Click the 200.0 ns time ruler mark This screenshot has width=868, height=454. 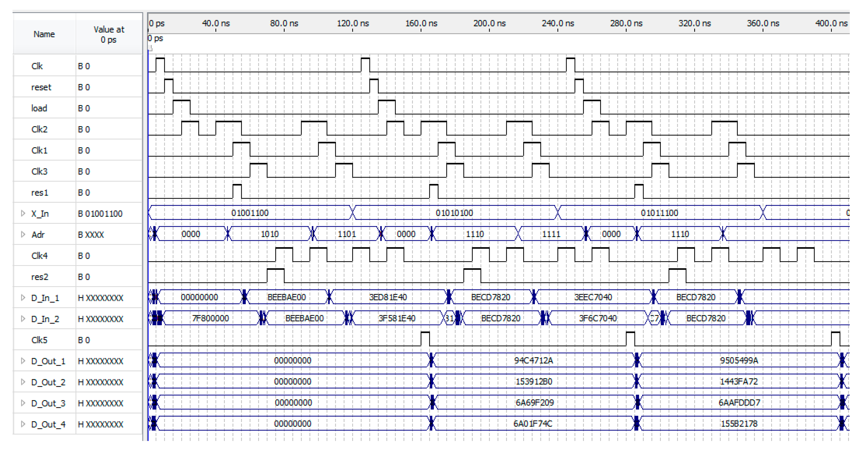489,24
